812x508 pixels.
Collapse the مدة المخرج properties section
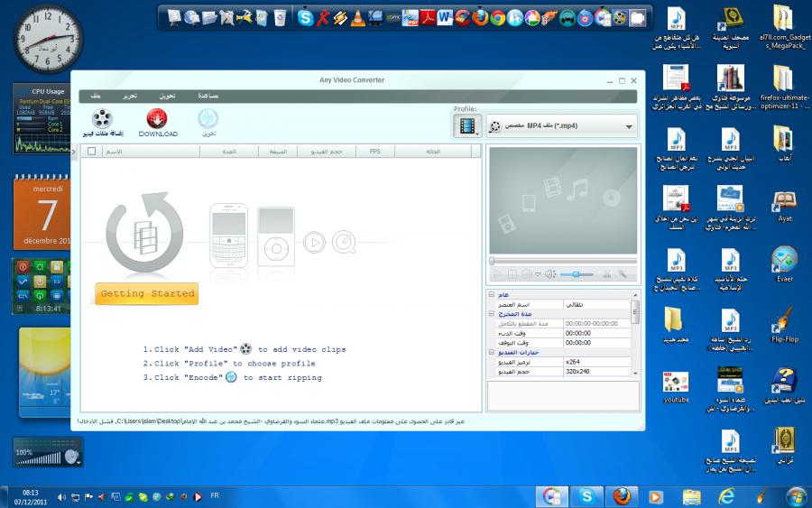492,313
